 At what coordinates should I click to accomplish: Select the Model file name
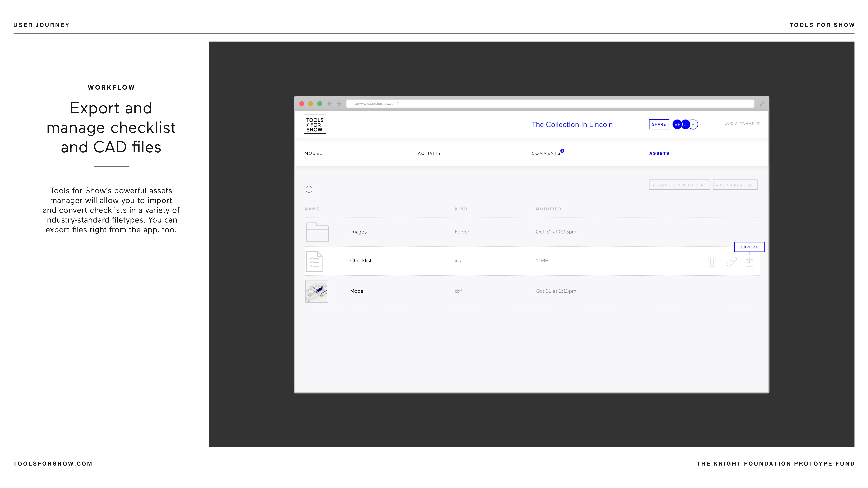tap(357, 291)
